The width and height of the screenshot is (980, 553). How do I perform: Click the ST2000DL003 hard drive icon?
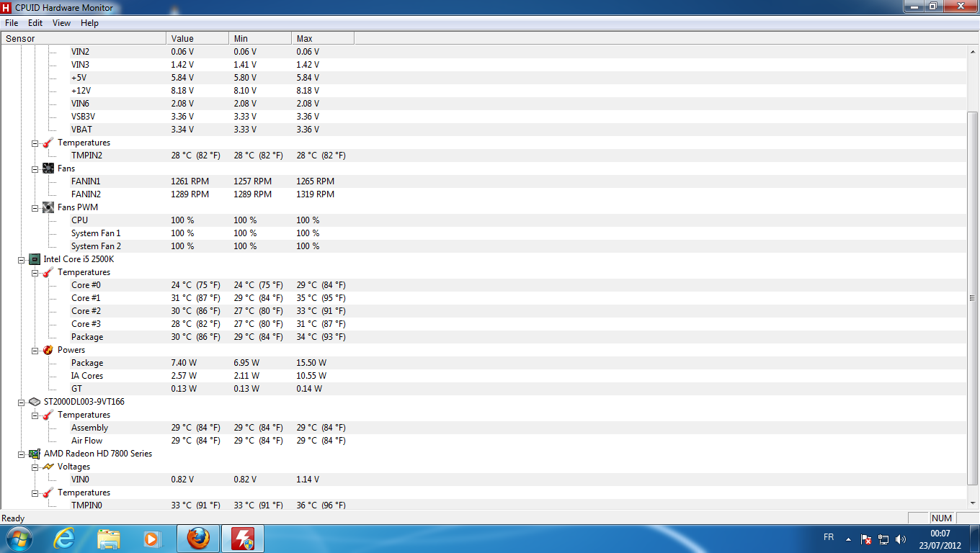click(35, 402)
